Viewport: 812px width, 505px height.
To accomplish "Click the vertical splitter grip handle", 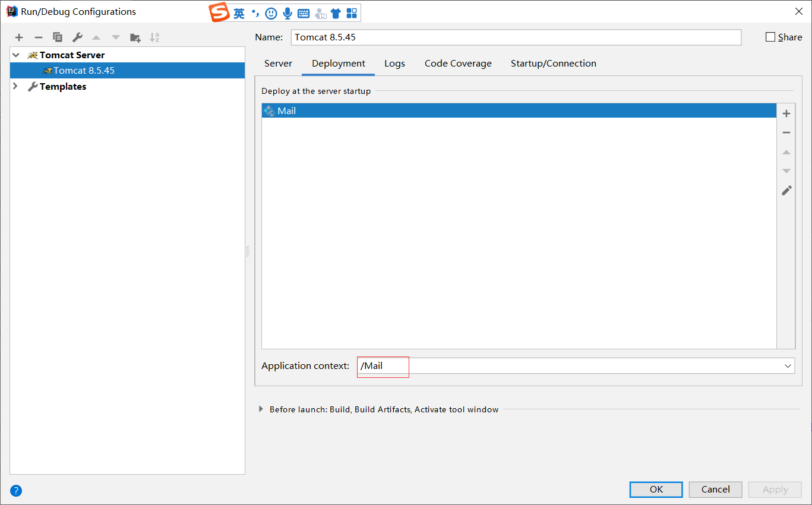I will point(248,251).
